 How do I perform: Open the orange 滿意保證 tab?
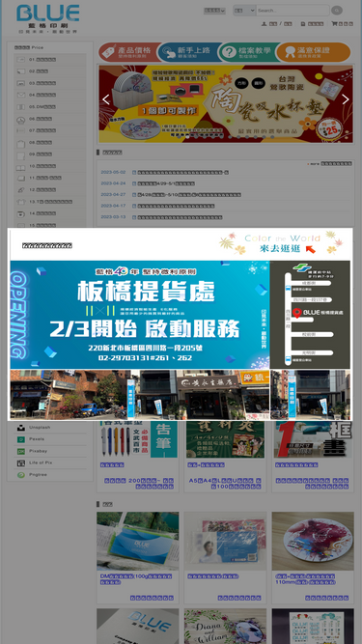coord(314,52)
